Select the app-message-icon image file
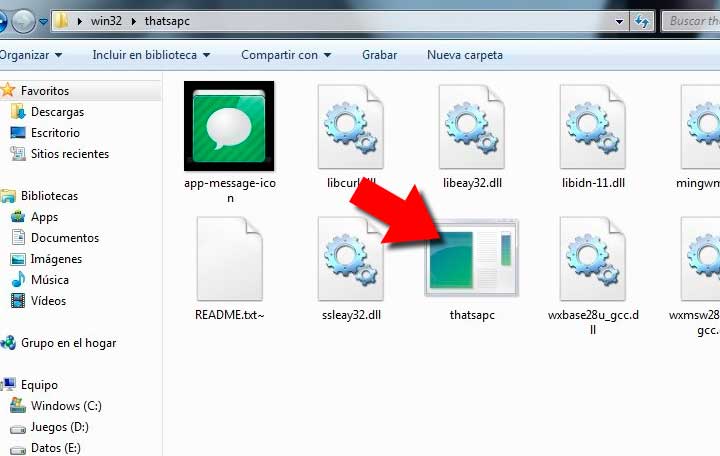 229,127
